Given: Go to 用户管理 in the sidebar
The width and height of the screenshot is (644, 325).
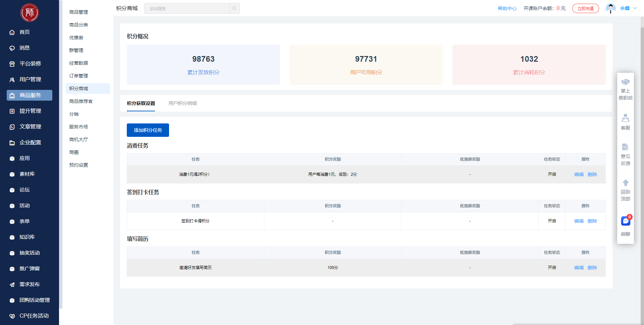Looking at the screenshot, I should [30, 79].
